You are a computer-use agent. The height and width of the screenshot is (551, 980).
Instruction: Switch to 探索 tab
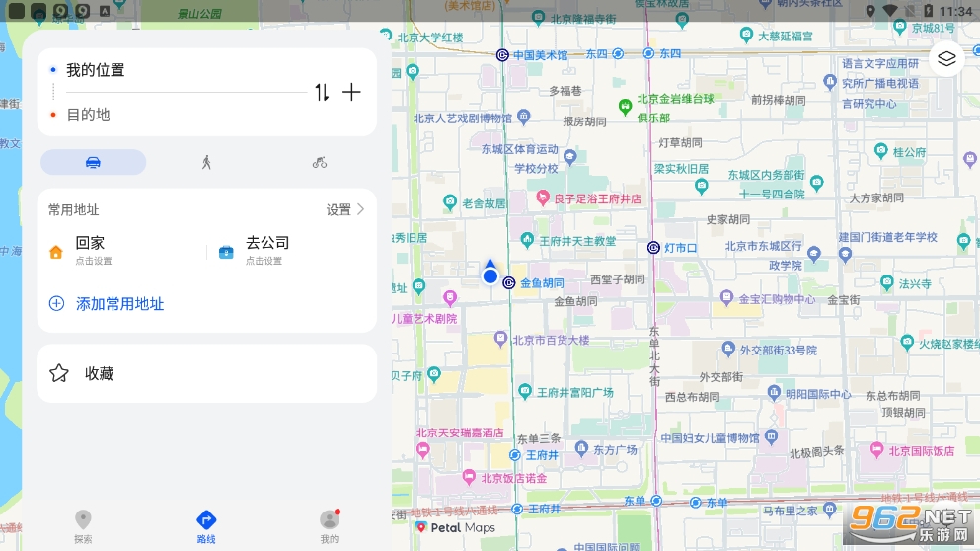pos(83,526)
